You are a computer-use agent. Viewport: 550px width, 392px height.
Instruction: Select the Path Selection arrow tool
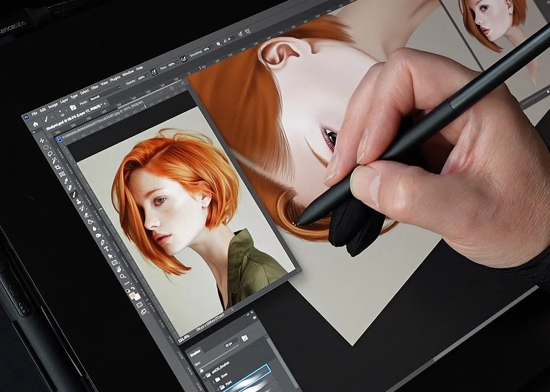[111, 256]
